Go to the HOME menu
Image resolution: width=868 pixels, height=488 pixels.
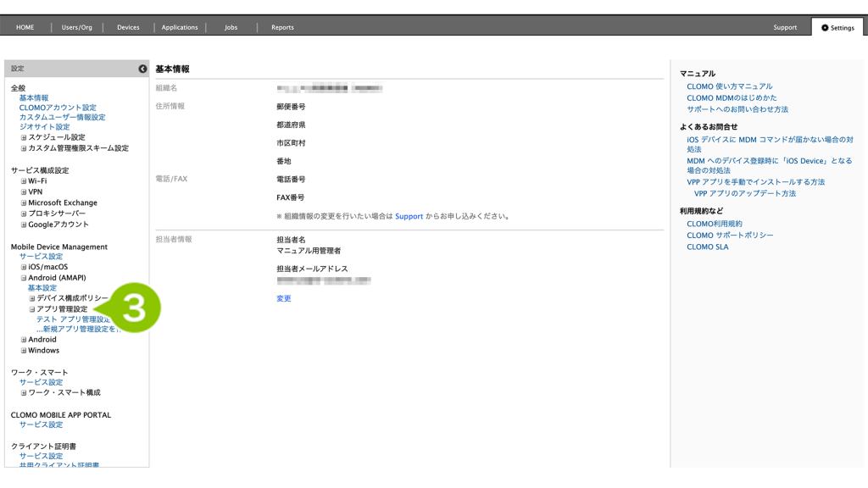[x=25, y=27]
